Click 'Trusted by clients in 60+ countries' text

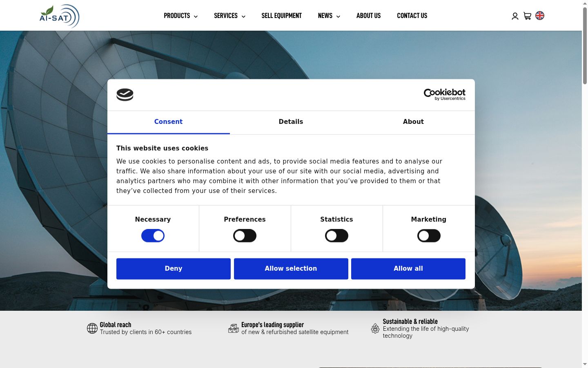click(146, 332)
